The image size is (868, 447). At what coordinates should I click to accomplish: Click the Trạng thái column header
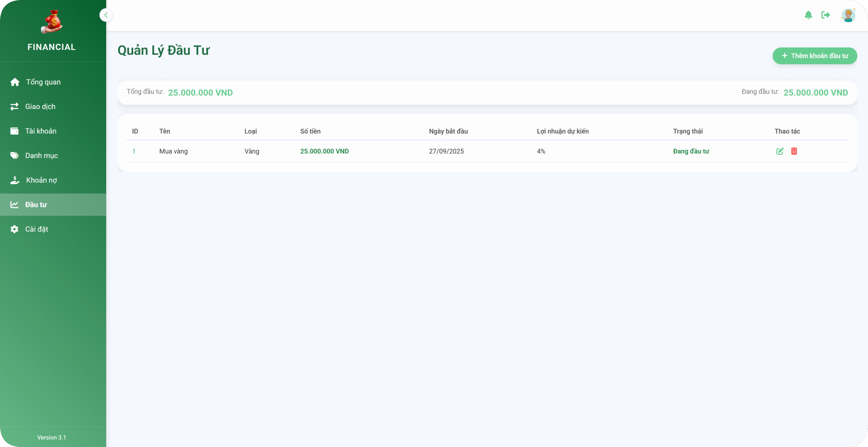click(688, 131)
